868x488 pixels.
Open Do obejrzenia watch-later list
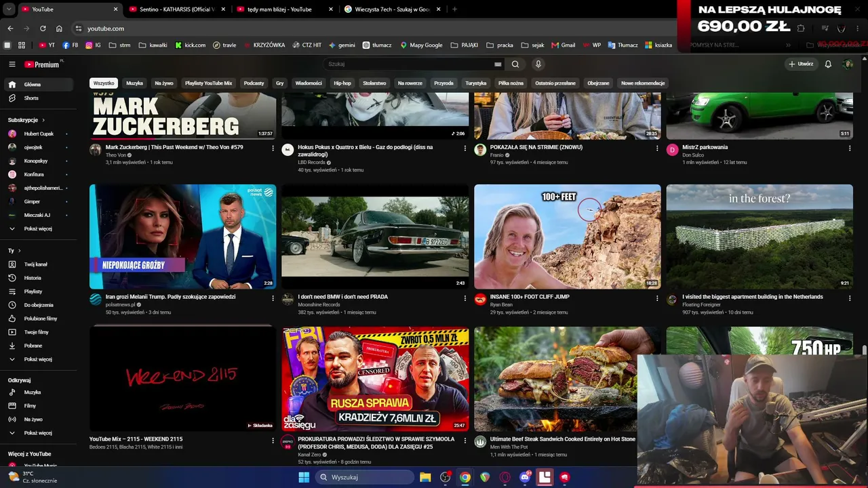[x=37, y=305]
